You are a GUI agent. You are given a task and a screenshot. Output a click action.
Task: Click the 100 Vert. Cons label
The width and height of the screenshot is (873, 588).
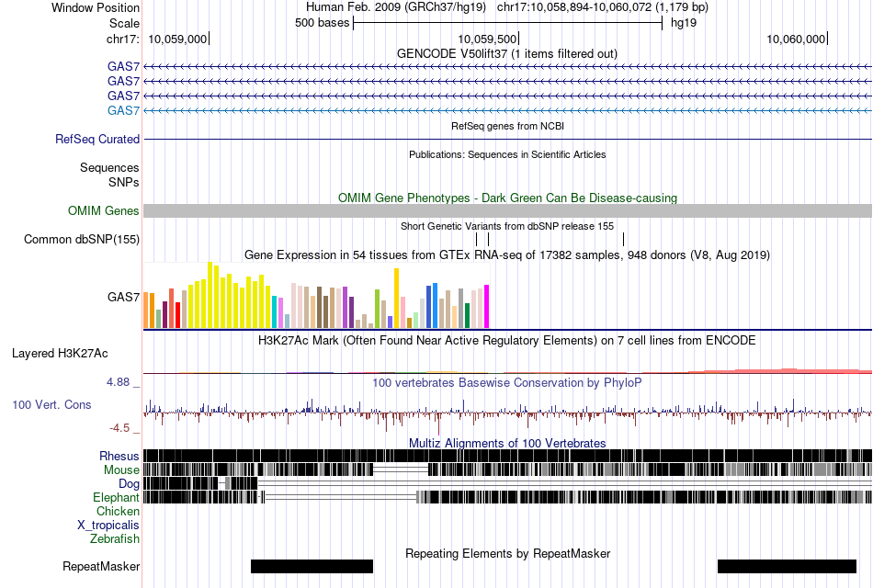(x=51, y=405)
